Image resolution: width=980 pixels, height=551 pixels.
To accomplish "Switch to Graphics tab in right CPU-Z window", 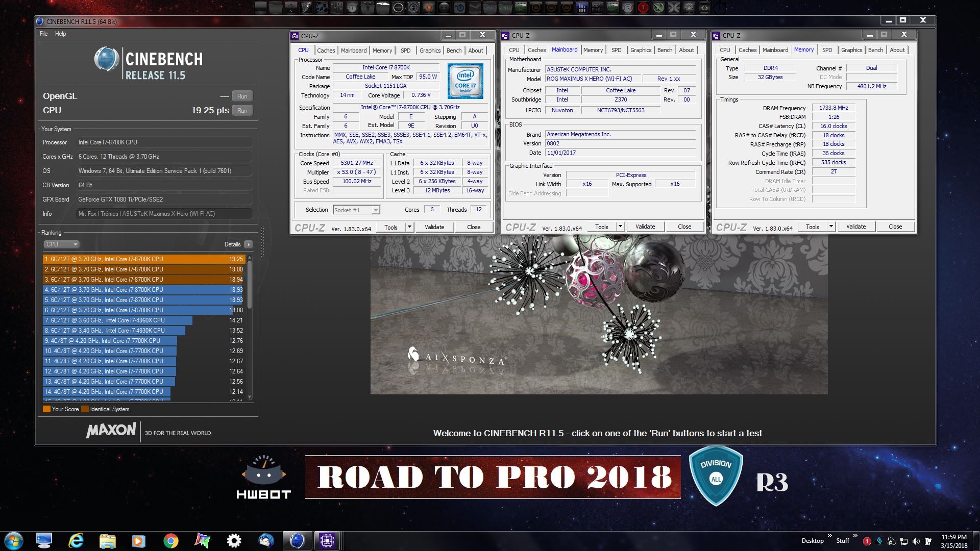I will (x=851, y=50).
